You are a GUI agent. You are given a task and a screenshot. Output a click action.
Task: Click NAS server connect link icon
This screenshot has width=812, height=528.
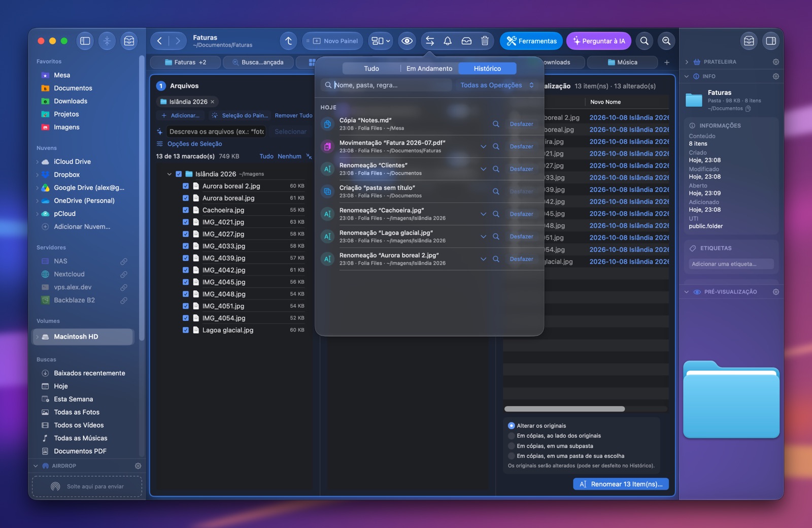coord(124,261)
